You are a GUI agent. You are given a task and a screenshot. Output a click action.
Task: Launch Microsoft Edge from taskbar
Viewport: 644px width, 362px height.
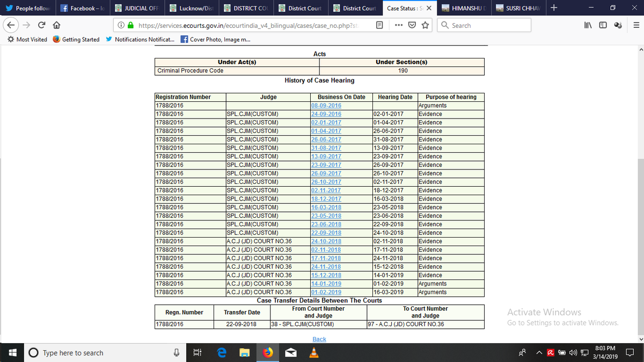(x=222, y=353)
